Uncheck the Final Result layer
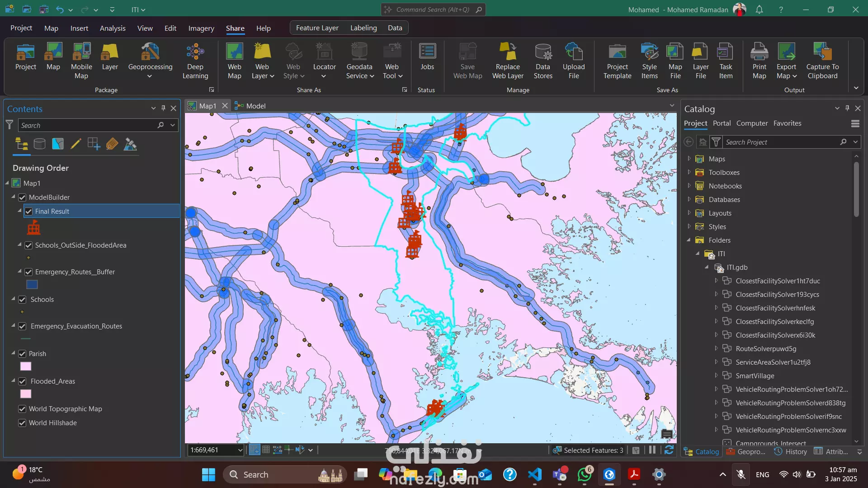Image resolution: width=868 pixels, height=488 pixels. pyautogui.click(x=28, y=211)
